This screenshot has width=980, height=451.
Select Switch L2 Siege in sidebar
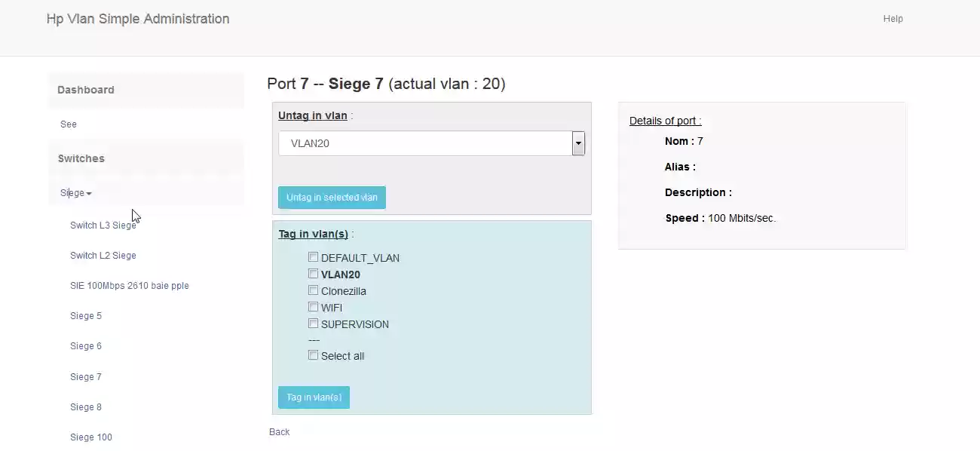(103, 256)
